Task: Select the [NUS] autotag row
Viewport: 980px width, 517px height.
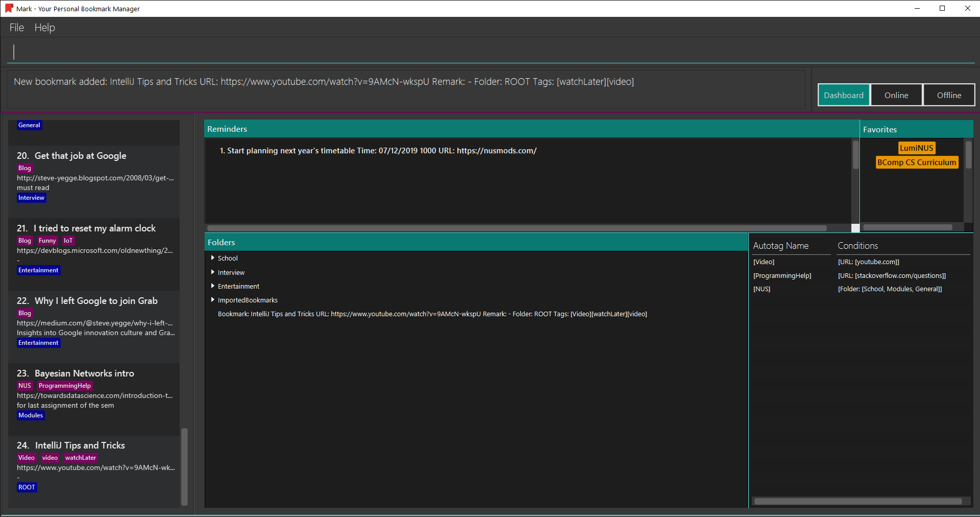Action: 762,289
